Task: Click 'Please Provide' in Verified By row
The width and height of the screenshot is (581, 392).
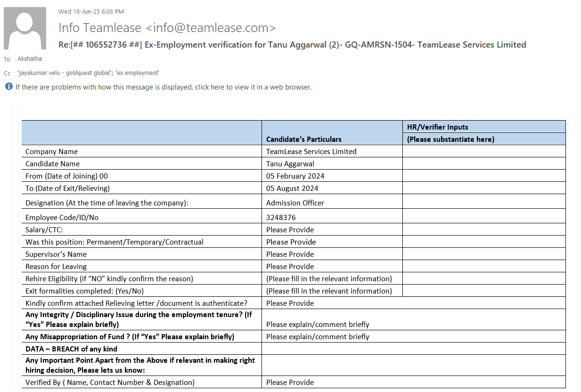Action: point(290,382)
